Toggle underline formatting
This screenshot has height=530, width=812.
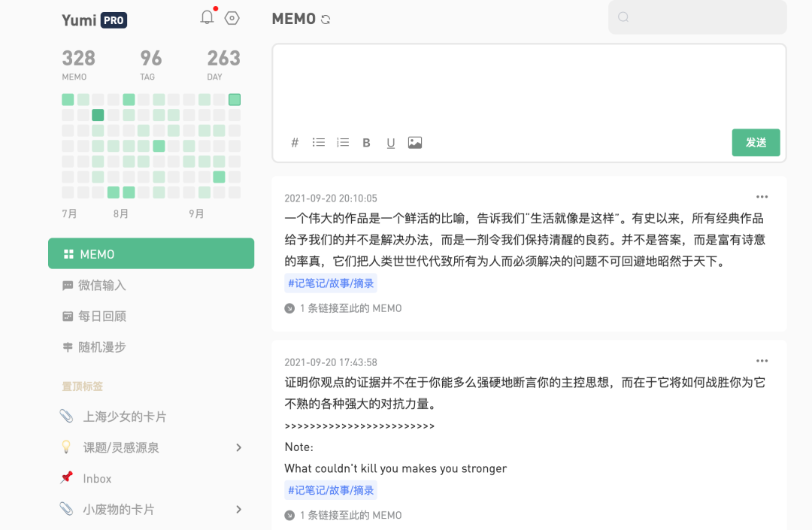click(x=390, y=143)
